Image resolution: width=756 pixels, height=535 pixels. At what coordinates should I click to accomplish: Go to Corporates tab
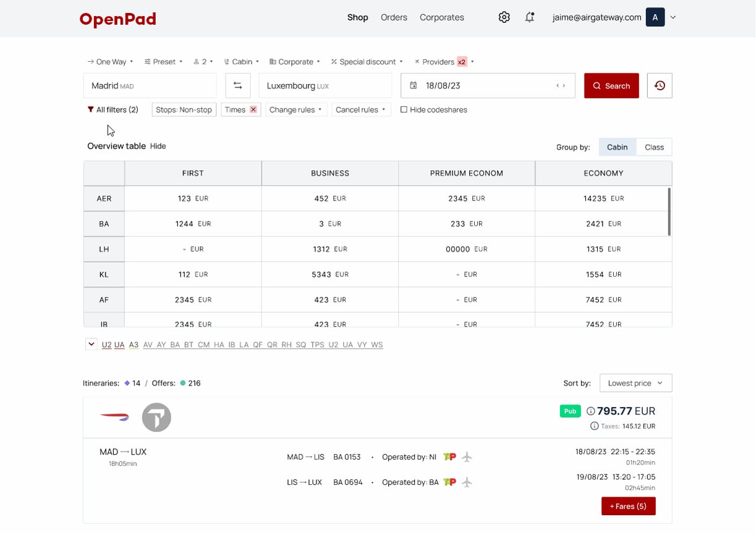[x=442, y=17]
